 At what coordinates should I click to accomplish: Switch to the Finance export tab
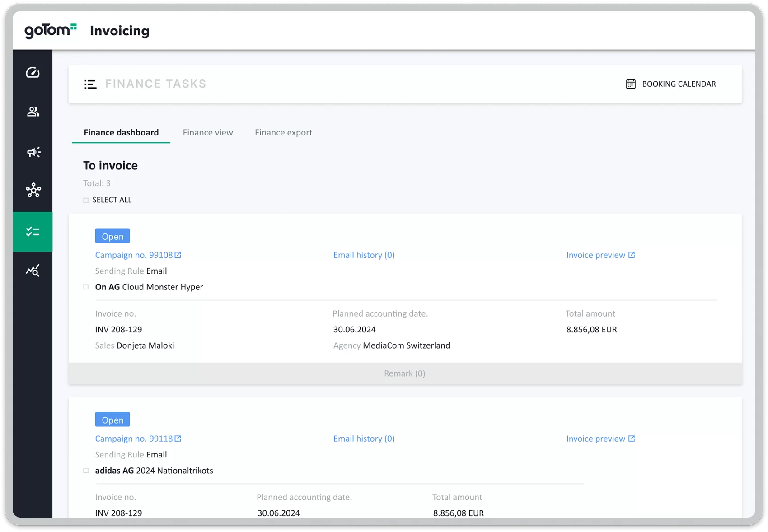pos(283,133)
